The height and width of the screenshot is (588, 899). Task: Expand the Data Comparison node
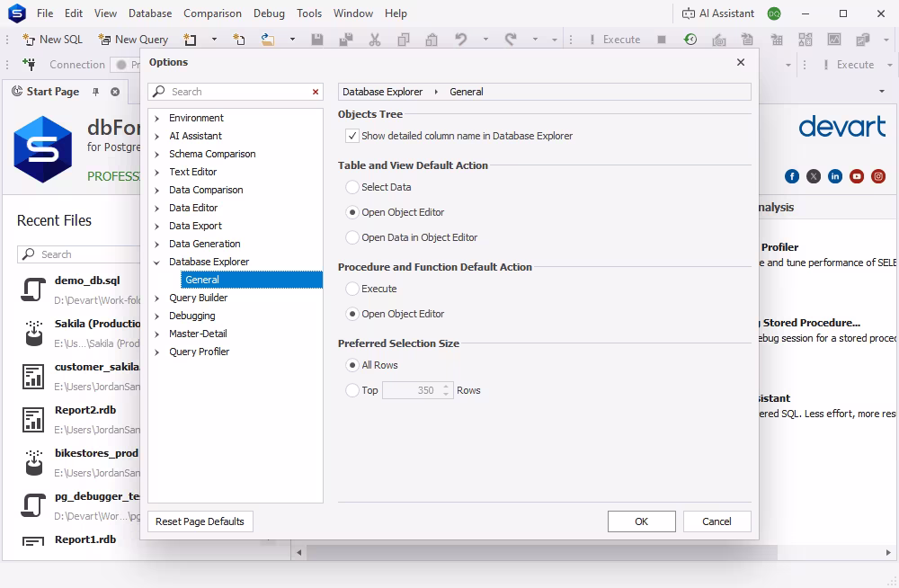pyautogui.click(x=157, y=190)
